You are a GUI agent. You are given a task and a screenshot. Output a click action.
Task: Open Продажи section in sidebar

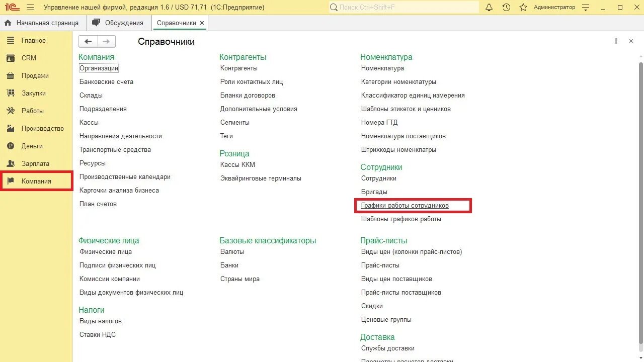click(36, 75)
